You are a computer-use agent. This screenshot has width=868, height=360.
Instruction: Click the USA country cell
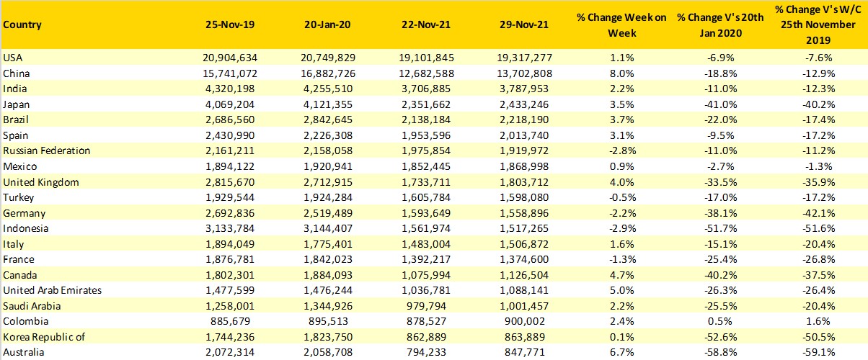[x=13, y=57]
